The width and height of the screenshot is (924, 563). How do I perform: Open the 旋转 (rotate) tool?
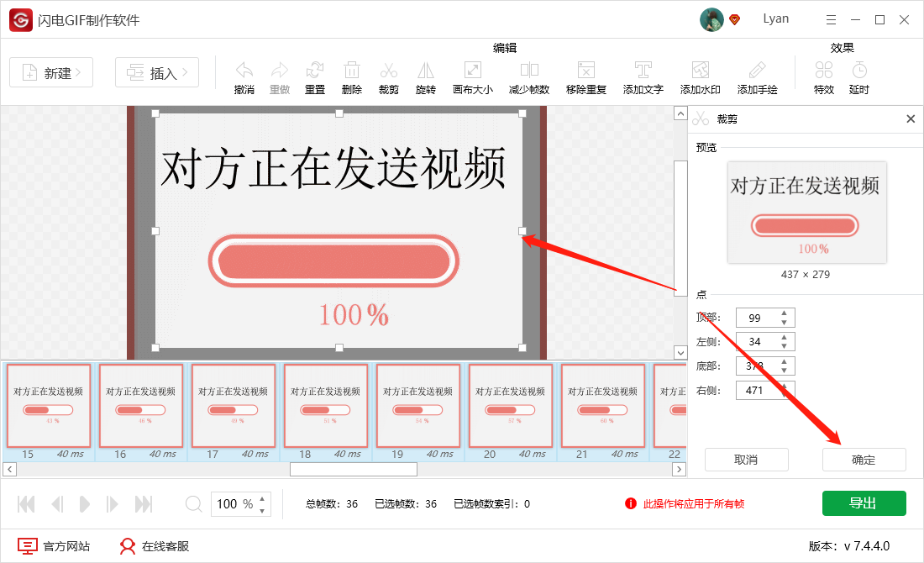(x=425, y=76)
